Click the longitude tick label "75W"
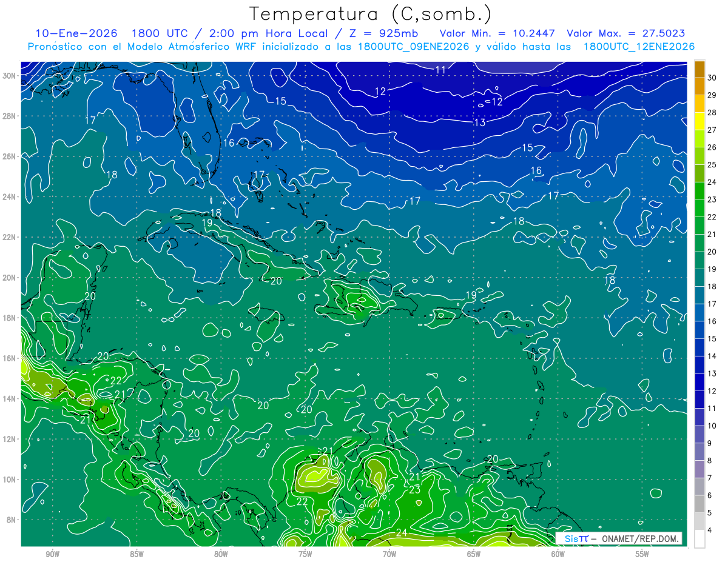Image resolution: width=728 pixels, height=562 pixels. 305,554
